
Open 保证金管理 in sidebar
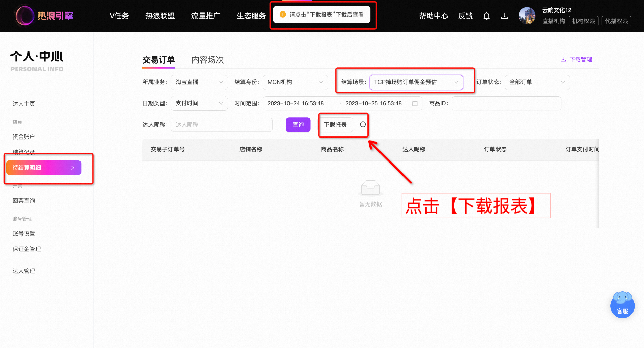click(26, 249)
